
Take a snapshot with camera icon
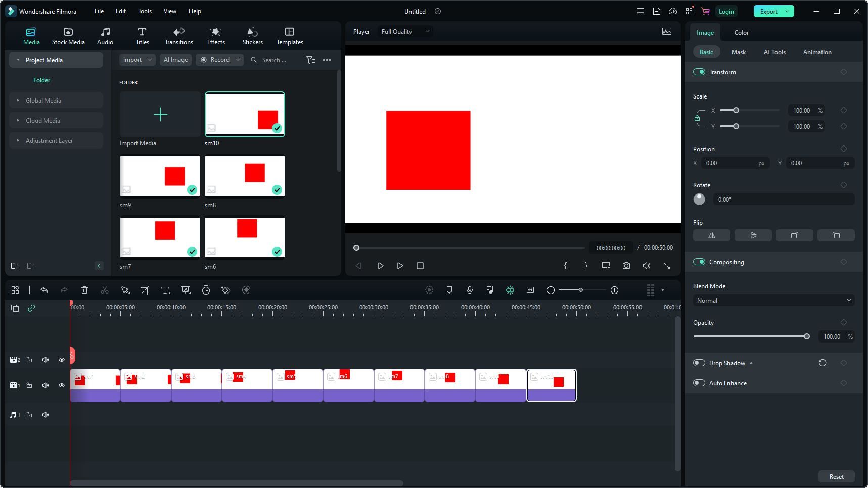coord(626,266)
